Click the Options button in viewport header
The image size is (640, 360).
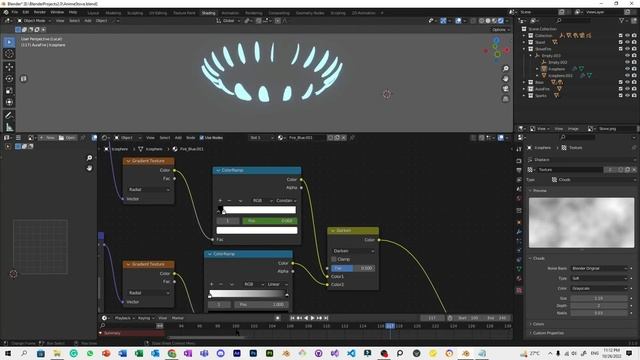500,30
